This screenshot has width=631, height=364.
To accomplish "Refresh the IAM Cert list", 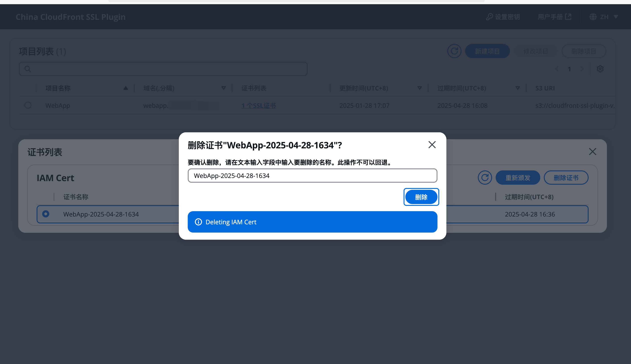I will click(485, 178).
